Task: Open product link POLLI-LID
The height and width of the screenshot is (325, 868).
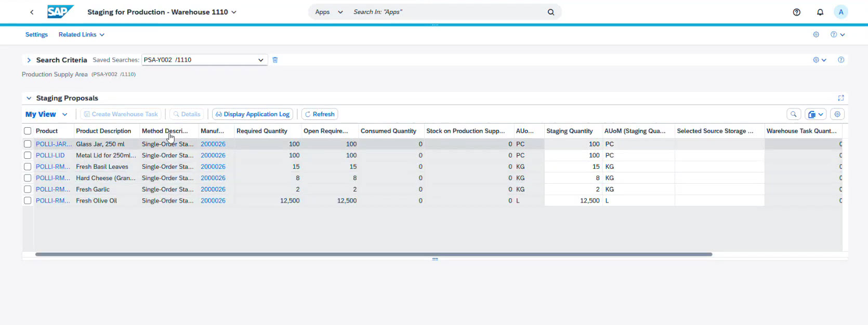Action: point(50,155)
